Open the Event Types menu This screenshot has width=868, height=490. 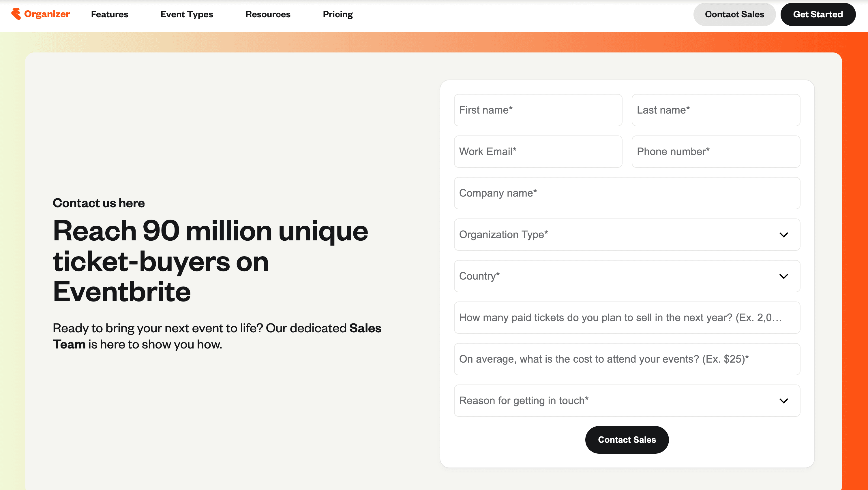[x=187, y=14]
